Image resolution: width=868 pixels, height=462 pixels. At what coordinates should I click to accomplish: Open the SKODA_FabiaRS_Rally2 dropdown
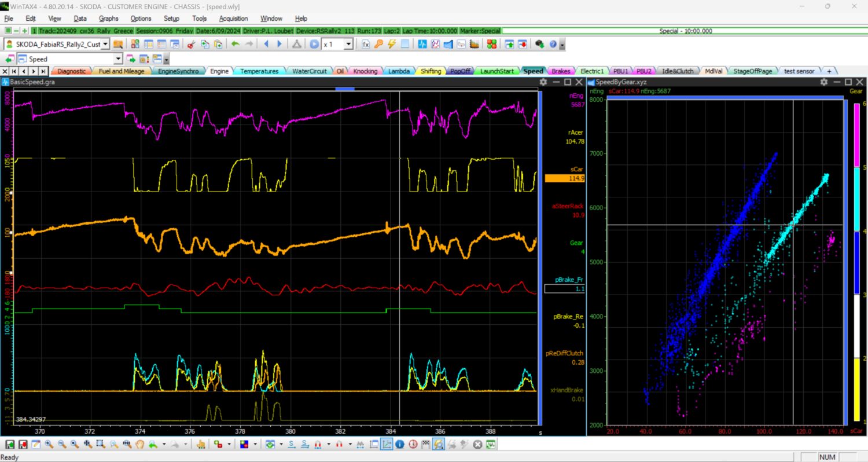pos(105,44)
